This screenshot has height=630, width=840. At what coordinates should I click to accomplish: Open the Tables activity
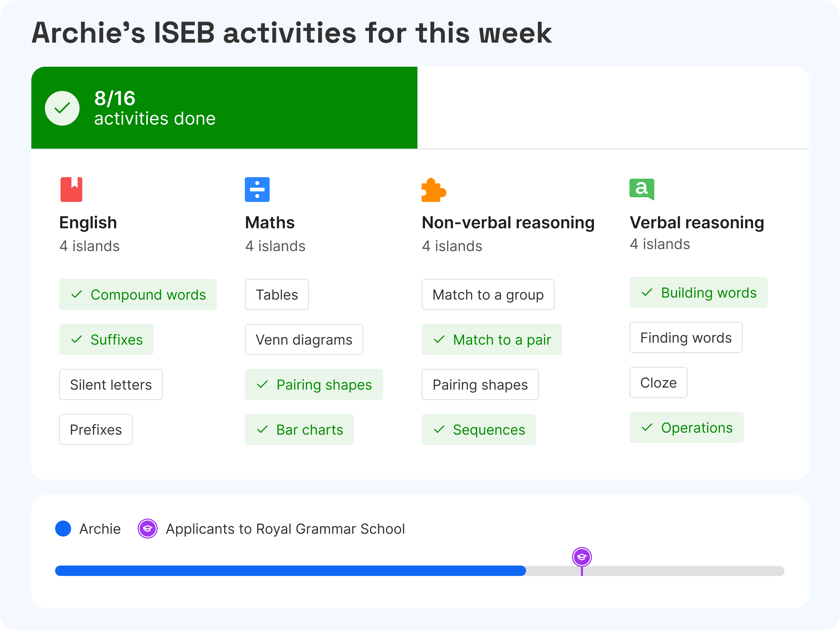[277, 294]
